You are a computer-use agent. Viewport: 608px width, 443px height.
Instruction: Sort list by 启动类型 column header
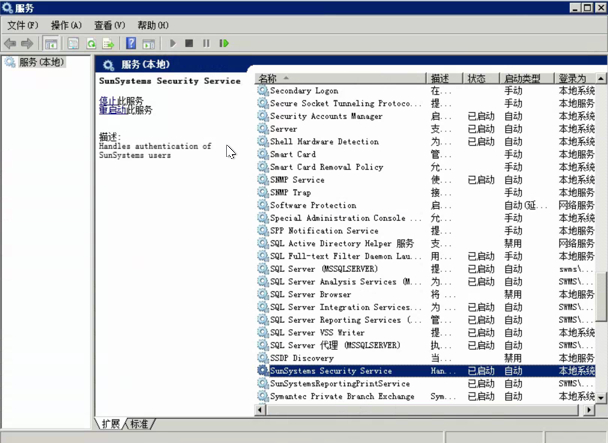pos(522,78)
